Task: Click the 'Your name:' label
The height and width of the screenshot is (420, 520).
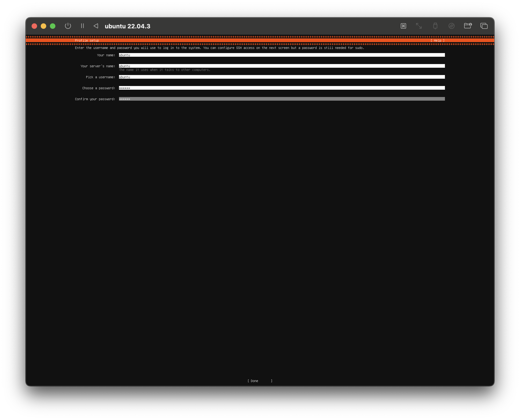Action: tap(106, 55)
